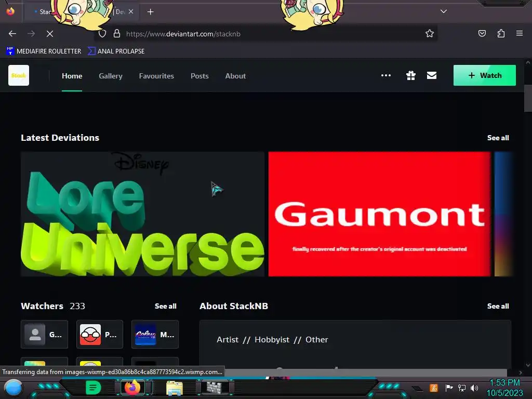
Task: Open the three-dot more options menu
Action: 386,75
